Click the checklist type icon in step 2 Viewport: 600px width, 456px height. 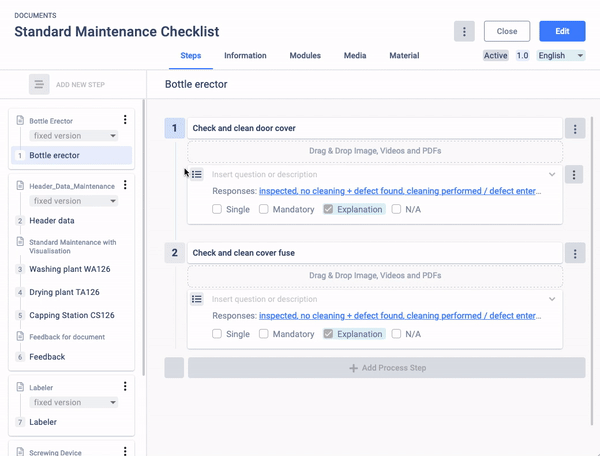(197, 299)
